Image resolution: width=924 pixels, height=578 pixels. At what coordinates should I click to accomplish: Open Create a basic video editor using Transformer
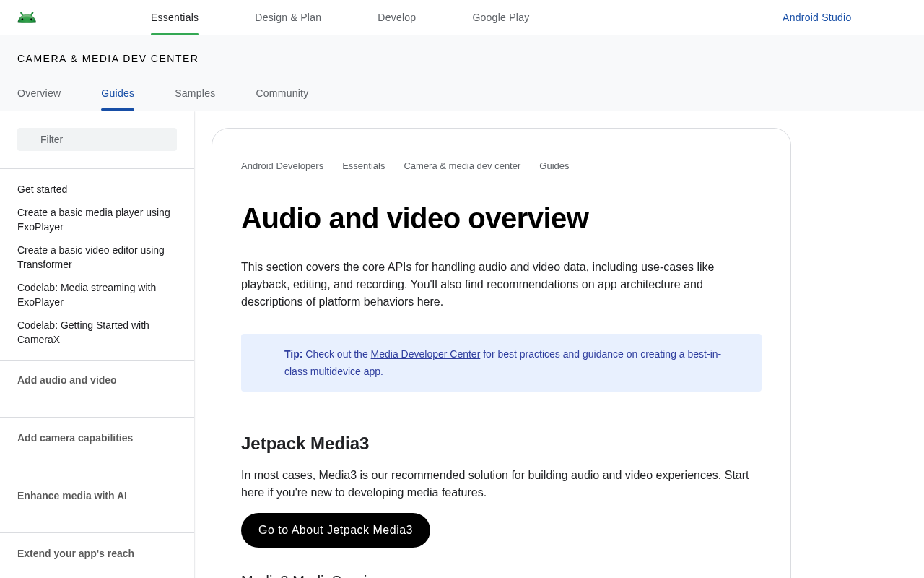(91, 257)
